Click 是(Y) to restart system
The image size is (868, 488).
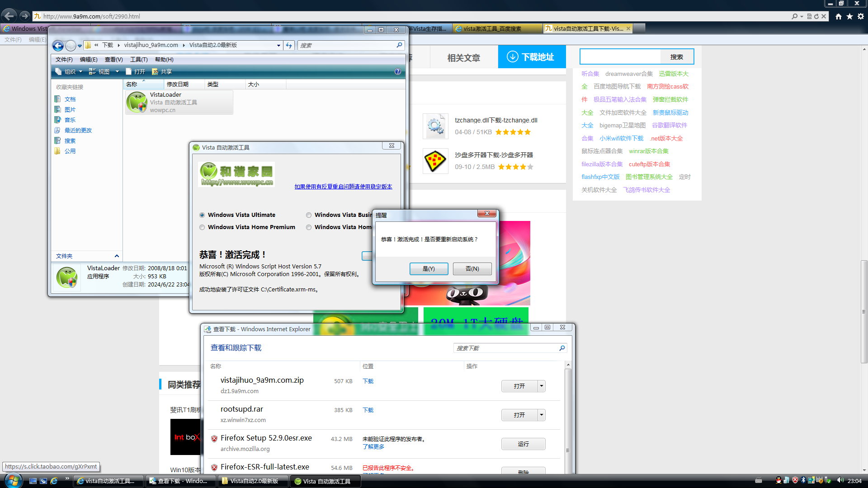(x=429, y=269)
